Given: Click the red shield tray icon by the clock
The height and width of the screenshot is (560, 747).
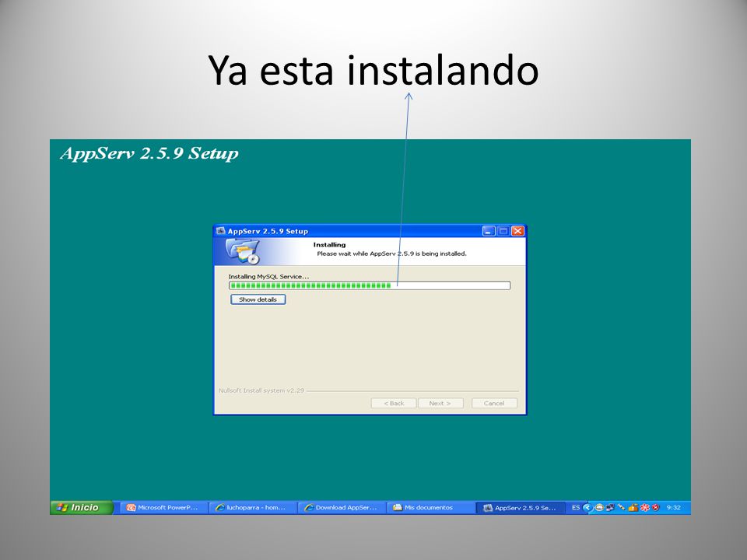Looking at the screenshot, I should point(655,508).
